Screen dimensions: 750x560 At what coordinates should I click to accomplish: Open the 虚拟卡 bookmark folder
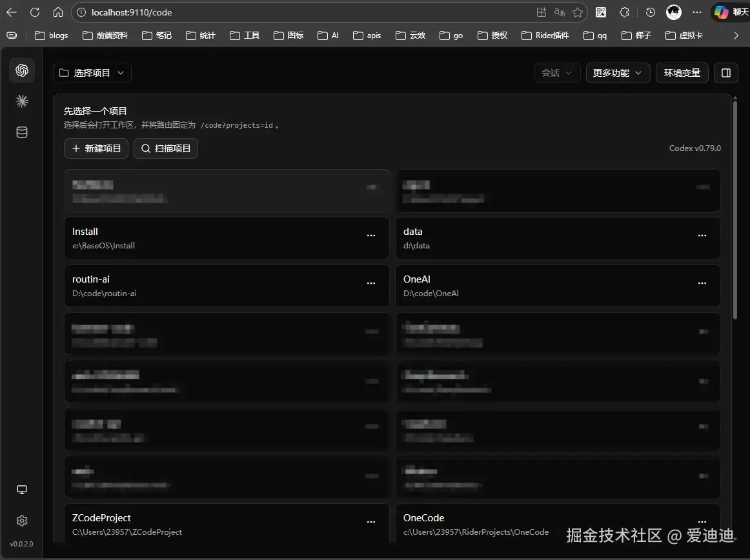pyautogui.click(x=684, y=35)
